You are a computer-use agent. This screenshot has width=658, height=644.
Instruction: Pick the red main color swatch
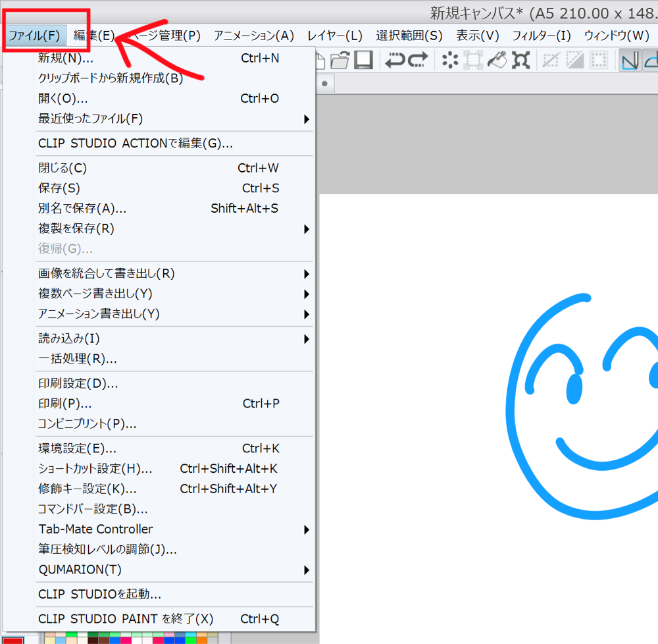13,640
